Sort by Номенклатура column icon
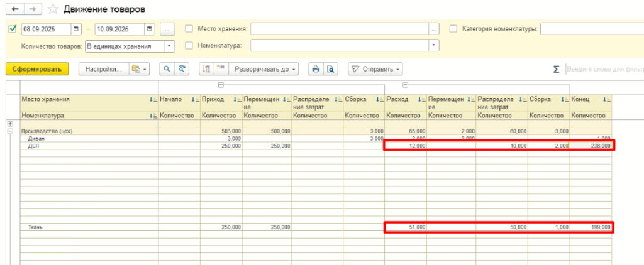The image size is (644, 265). [x=154, y=116]
